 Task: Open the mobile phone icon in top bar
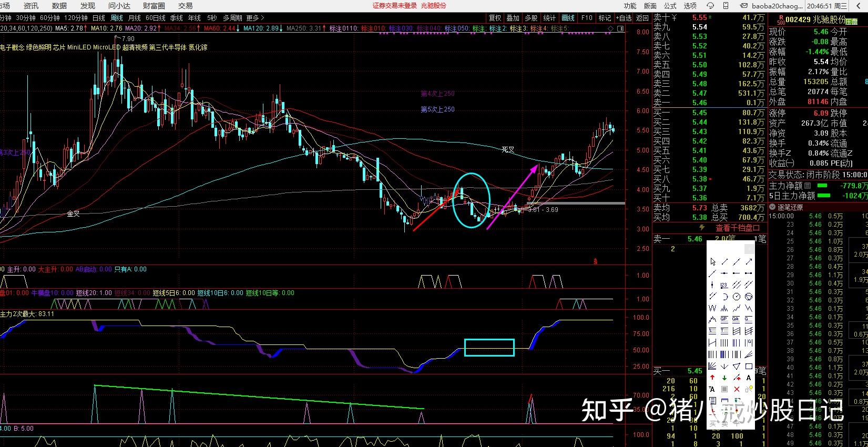click(x=726, y=6)
